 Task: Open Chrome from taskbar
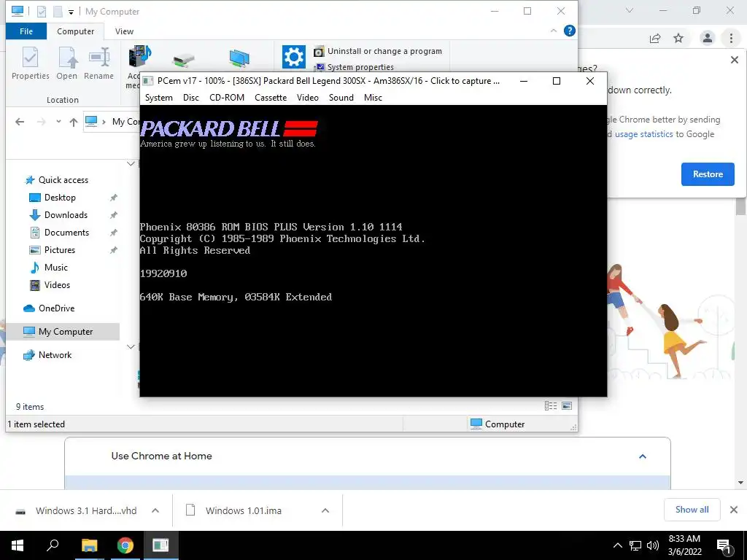125,545
